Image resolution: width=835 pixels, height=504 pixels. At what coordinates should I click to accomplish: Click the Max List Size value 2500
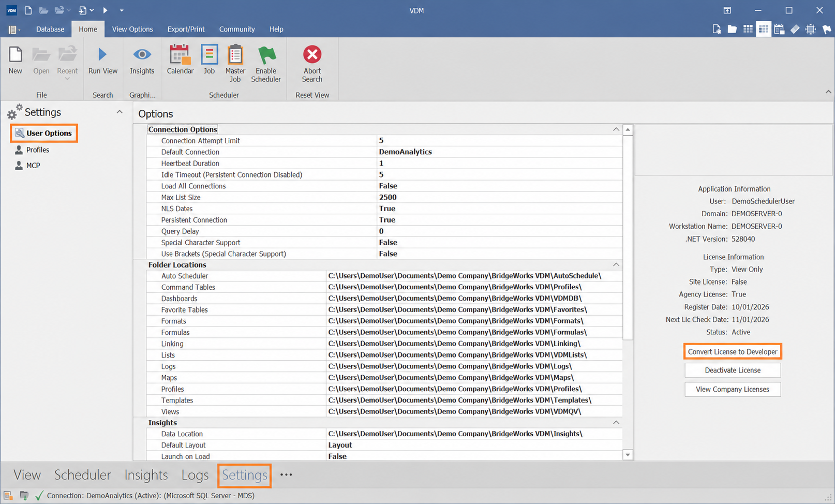point(387,197)
